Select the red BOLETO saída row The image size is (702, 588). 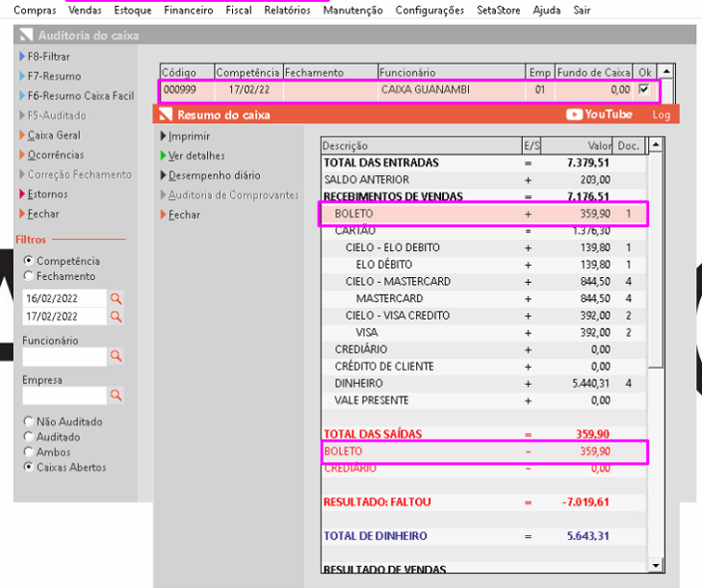(483, 451)
